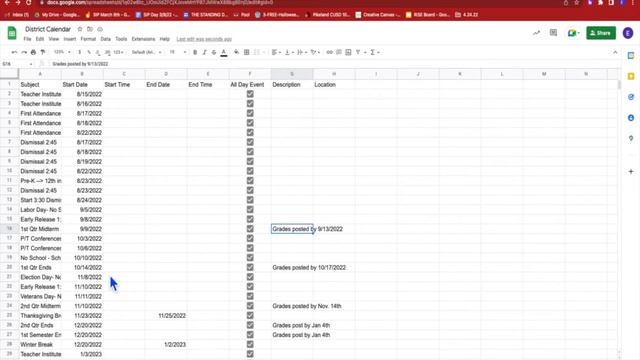
Task: Open the Maps side panel icon
Action: tap(631, 139)
